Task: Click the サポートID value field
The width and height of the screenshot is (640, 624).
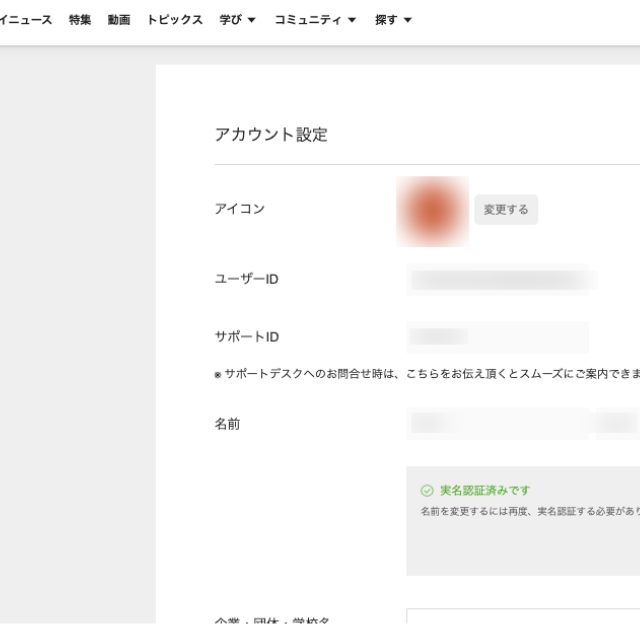Action: pyautogui.click(x=496, y=337)
